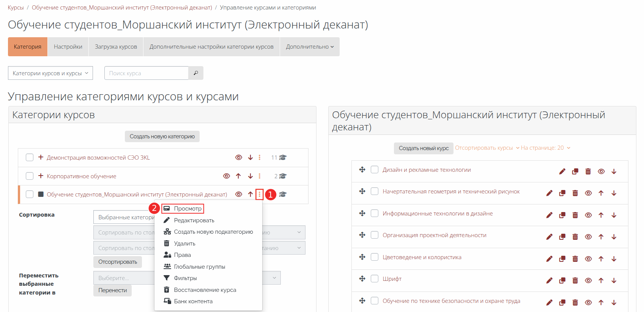Move 'Организация проектной деятельности' course down

[614, 237]
